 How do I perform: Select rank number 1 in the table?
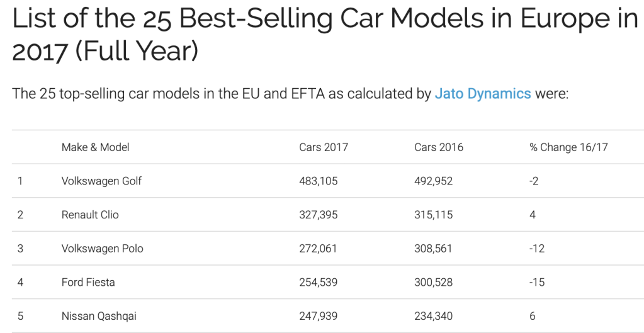tap(20, 181)
